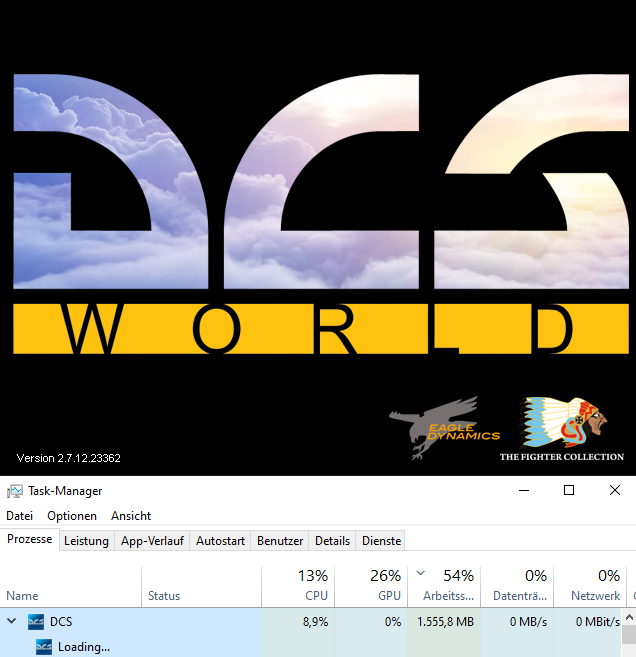The height and width of the screenshot is (657, 636).
Task: Select the Prozesse tab
Action: pos(30,539)
